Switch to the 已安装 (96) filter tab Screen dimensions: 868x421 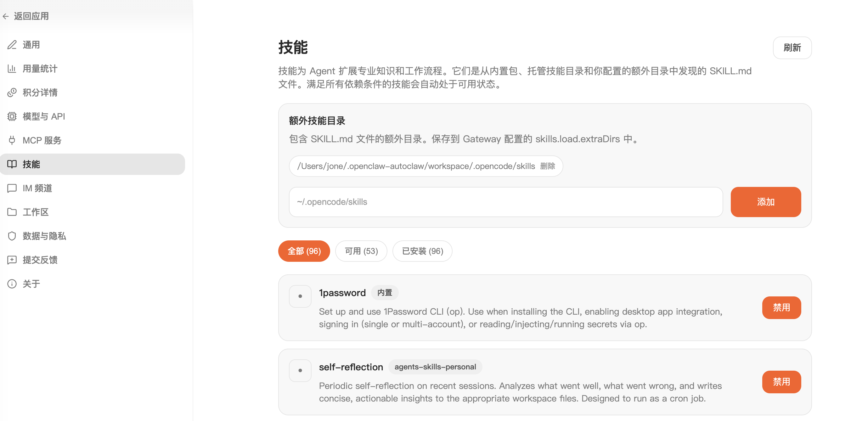422,251
